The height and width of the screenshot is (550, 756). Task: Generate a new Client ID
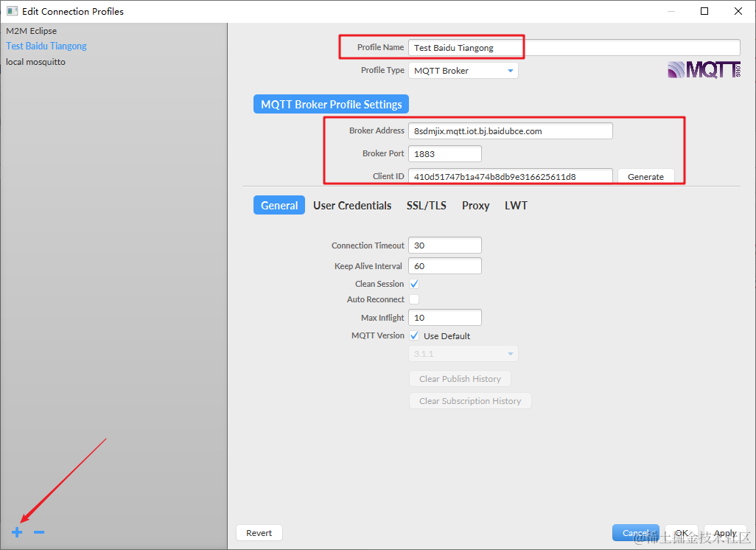click(645, 176)
